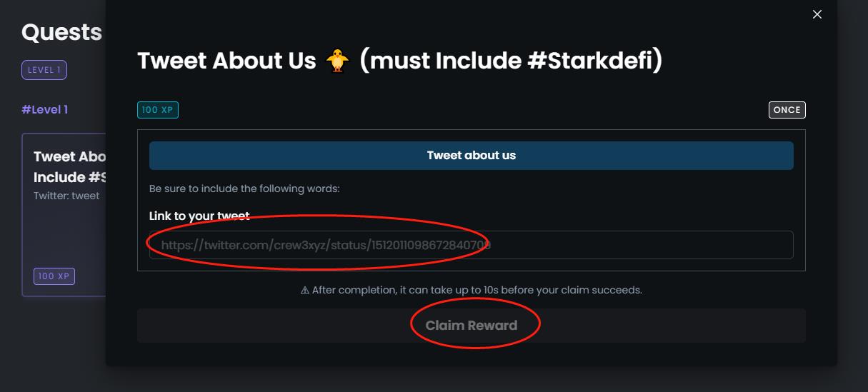Click the 100 XP badge on the quest card
868x392 pixels.
54,276
